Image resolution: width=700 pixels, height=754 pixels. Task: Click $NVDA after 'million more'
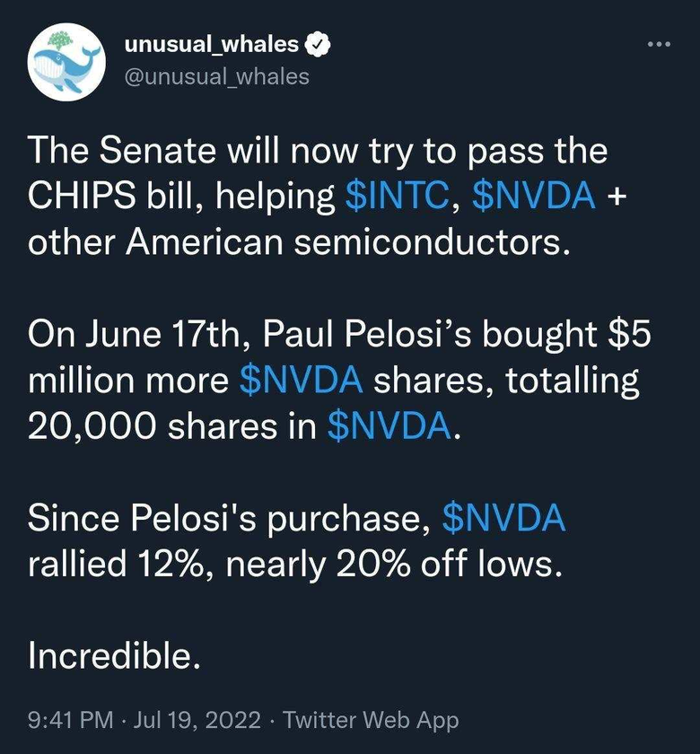301,380
